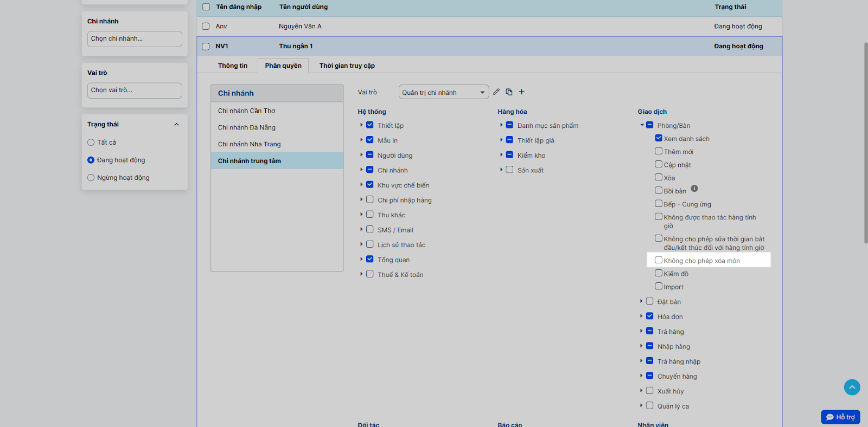Expand the Thiết lập permission group

click(361, 125)
